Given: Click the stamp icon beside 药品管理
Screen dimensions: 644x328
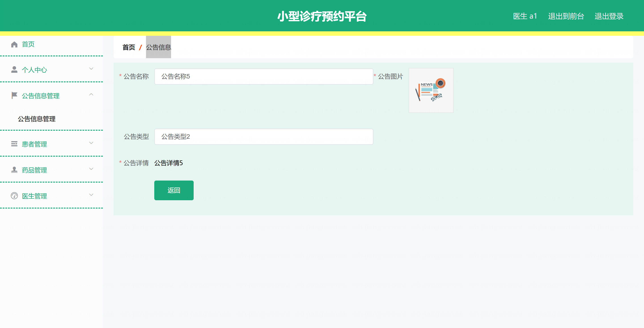Looking at the screenshot, I should tap(14, 170).
